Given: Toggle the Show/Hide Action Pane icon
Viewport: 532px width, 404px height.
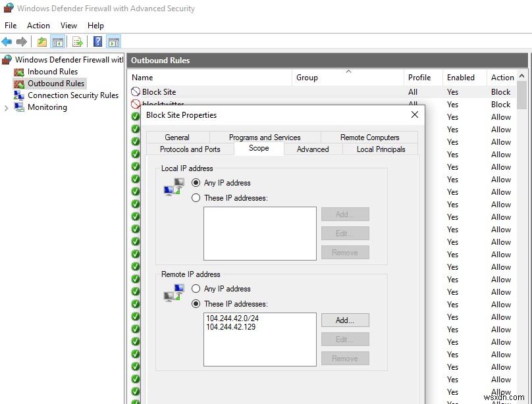Looking at the screenshot, I should point(113,41).
